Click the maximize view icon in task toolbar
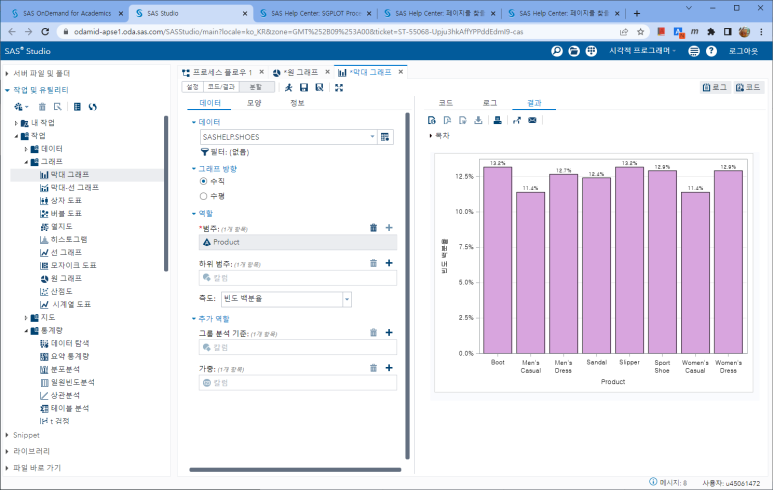This screenshot has height=490, width=773. click(339, 88)
